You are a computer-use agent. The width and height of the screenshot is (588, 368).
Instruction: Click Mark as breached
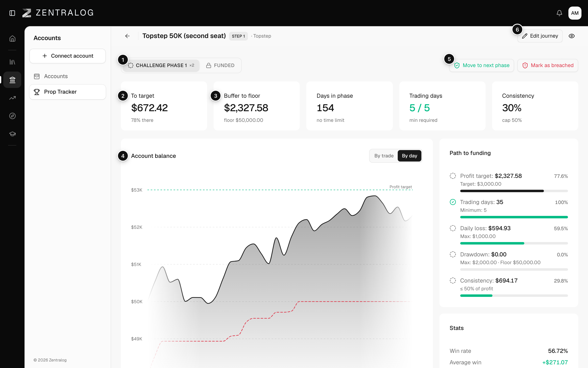tap(548, 65)
